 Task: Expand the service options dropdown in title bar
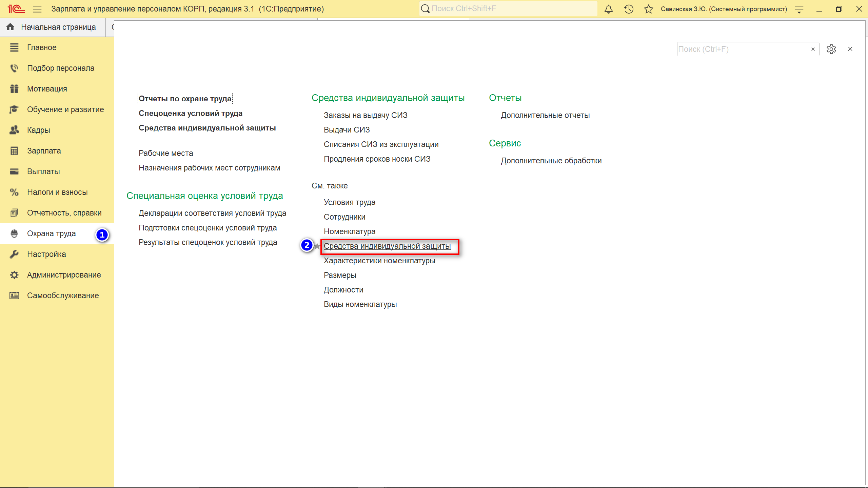click(799, 9)
